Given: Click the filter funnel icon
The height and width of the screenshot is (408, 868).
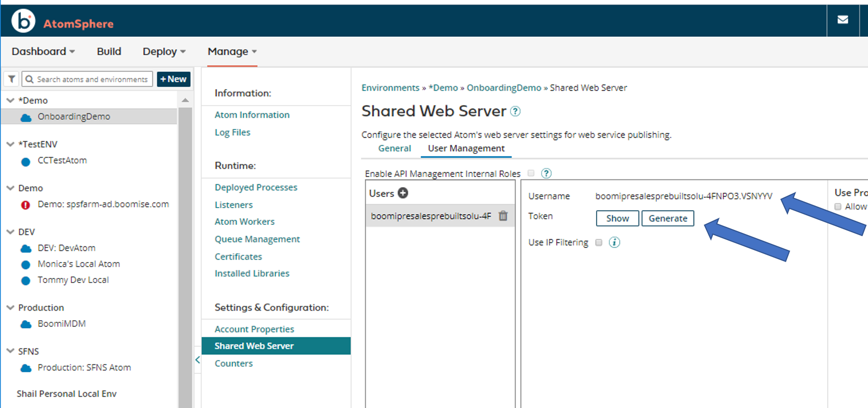Looking at the screenshot, I should click(11, 79).
